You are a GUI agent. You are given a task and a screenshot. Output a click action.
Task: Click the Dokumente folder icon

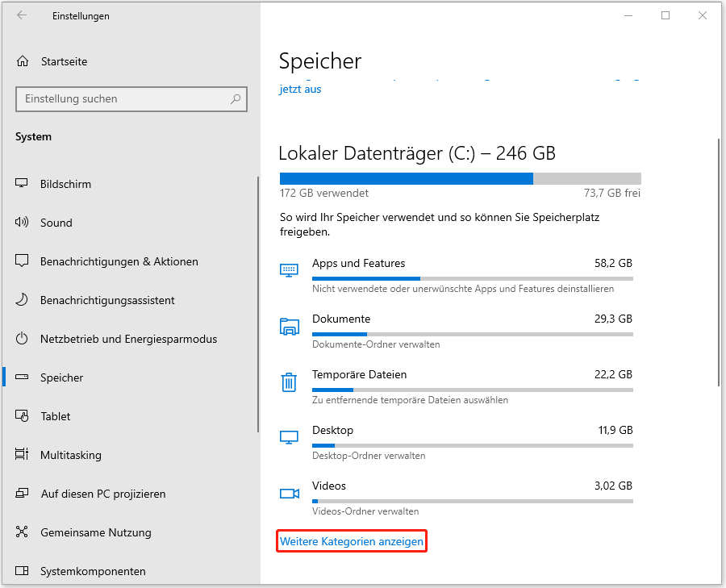click(289, 327)
